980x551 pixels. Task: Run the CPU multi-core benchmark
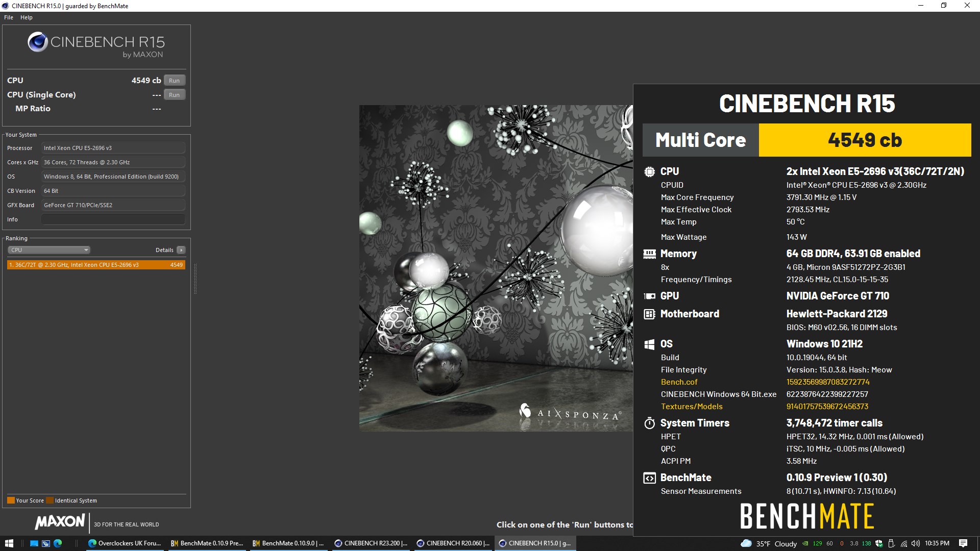(174, 81)
